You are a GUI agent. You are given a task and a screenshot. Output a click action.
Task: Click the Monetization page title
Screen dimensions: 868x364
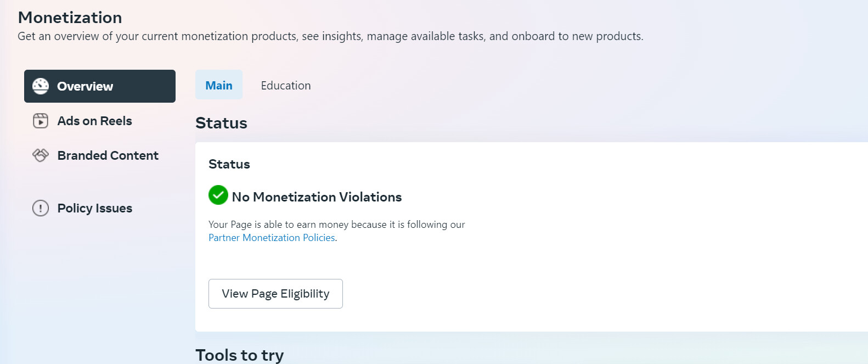coord(70,18)
